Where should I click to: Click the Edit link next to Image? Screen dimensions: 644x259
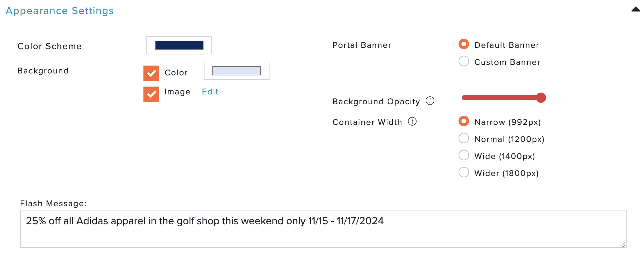tap(210, 92)
